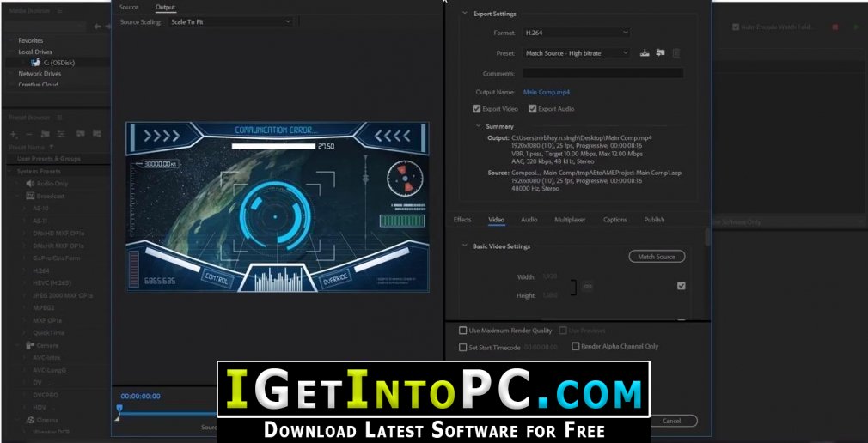This screenshot has height=443, width=868.
Task: Click the Save Preset icon
Action: coord(645,52)
